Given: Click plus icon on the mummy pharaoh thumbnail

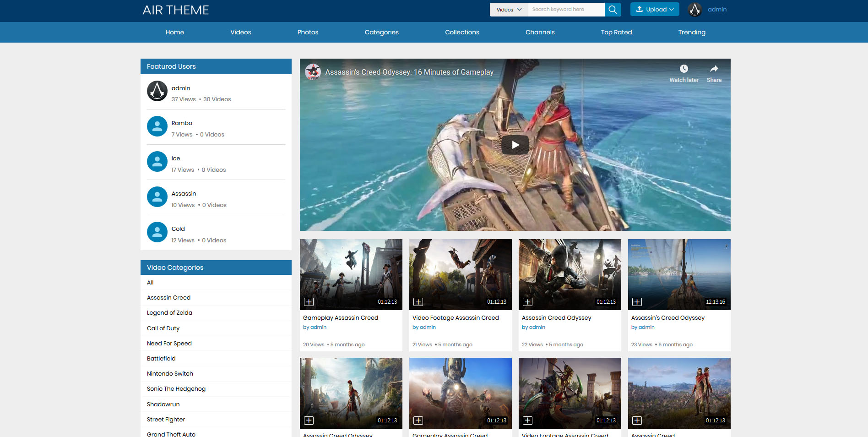Looking at the screenshot, I should 418,421.
